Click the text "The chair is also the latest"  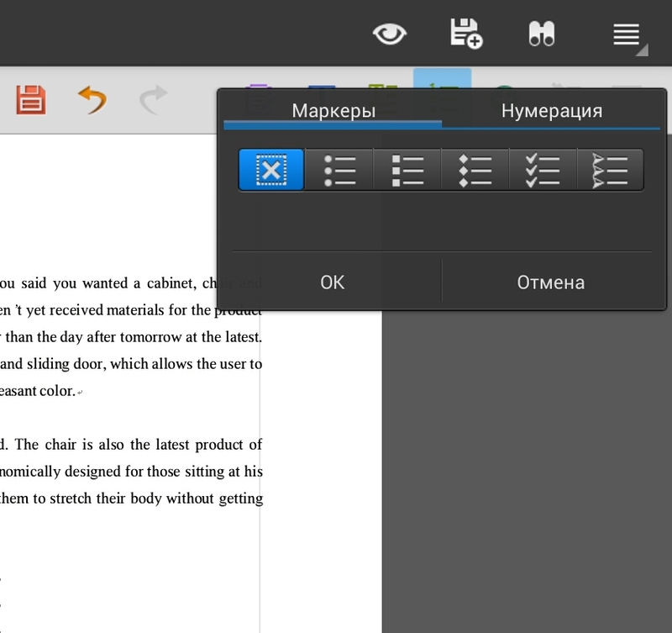click(x=102, y=445)
